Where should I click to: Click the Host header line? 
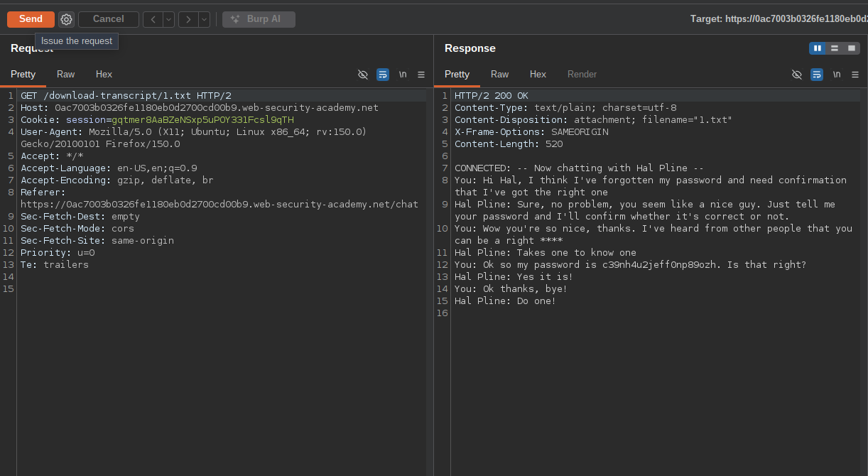[x=200, y=108]
